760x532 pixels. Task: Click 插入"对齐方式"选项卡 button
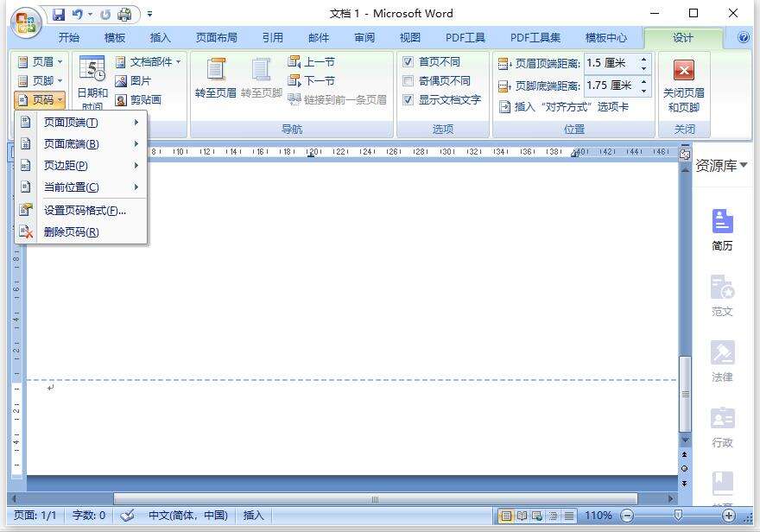[564, 106]
